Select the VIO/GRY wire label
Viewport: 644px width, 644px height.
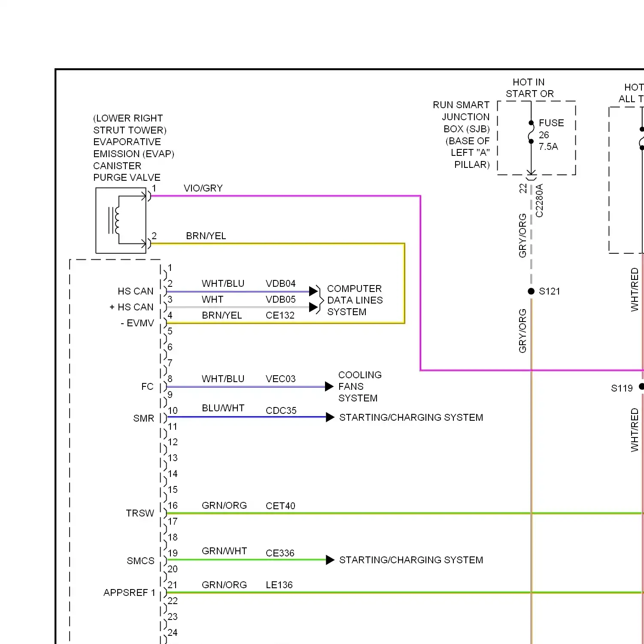click(203, 188)
